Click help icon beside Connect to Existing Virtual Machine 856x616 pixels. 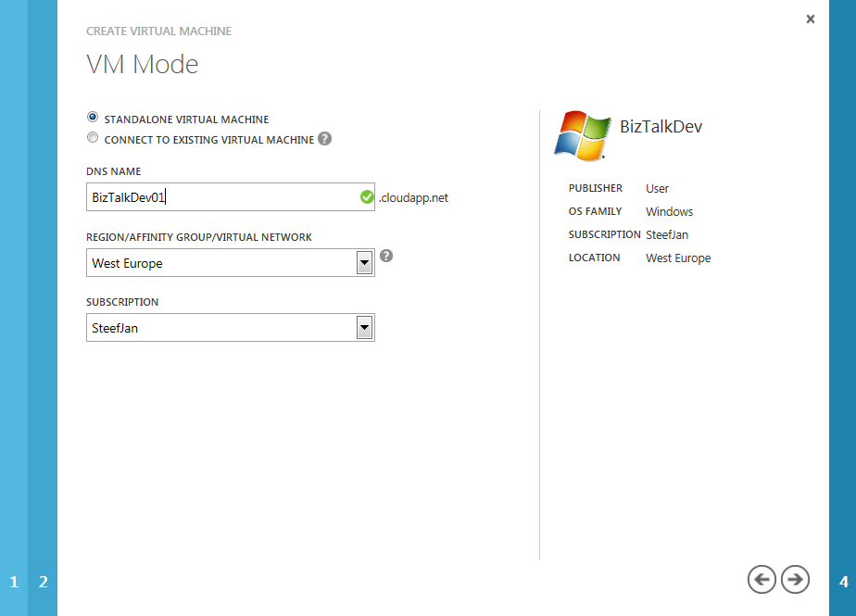(x=324, y=139)
